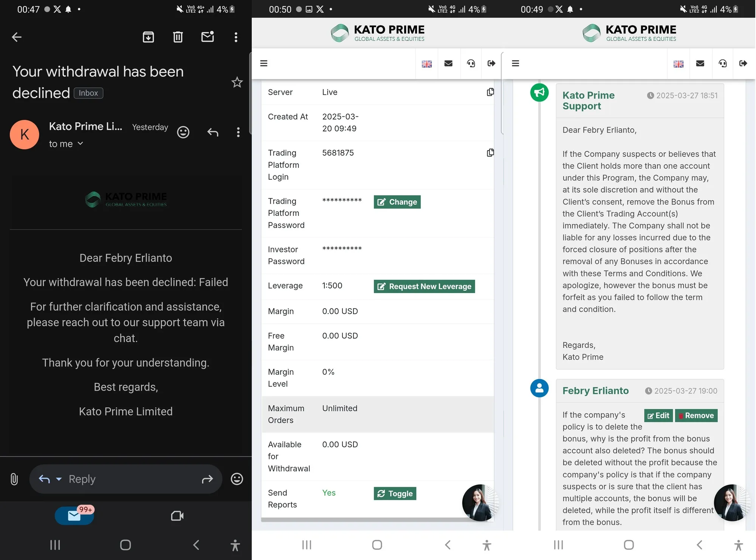The image size is (756, 560).
Task: Tap the home button below the Gmail screen
Action: click(x=125, y=545)
